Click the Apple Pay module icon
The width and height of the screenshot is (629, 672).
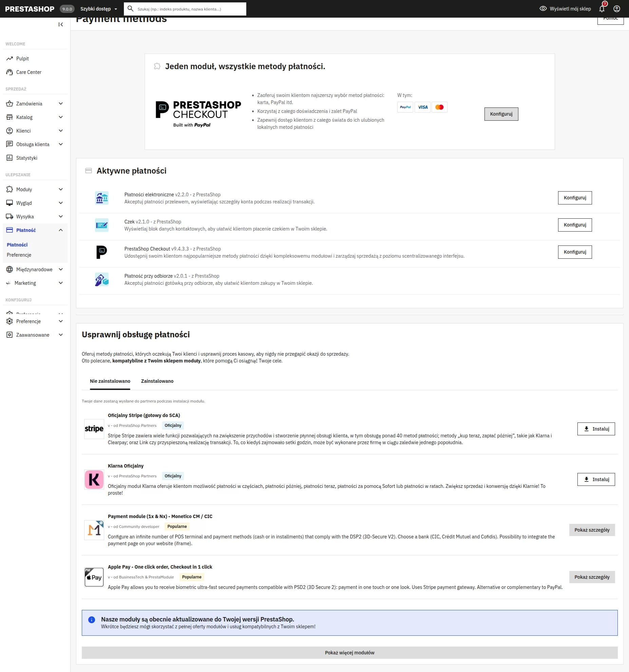point(94,577)
